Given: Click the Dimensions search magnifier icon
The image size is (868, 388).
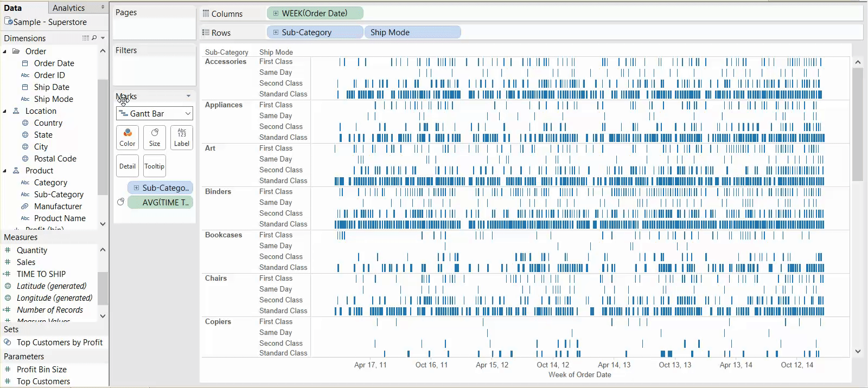Looking at the screenshot, I should click(94, 38).
